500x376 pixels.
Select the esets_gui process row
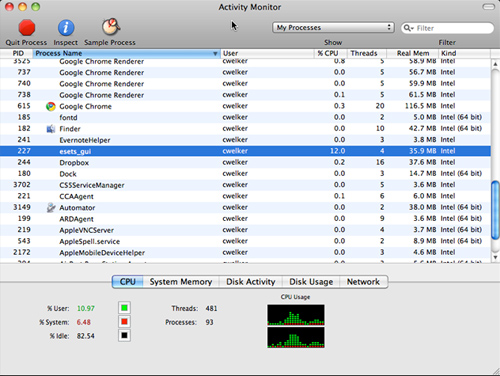coord(245,151)
